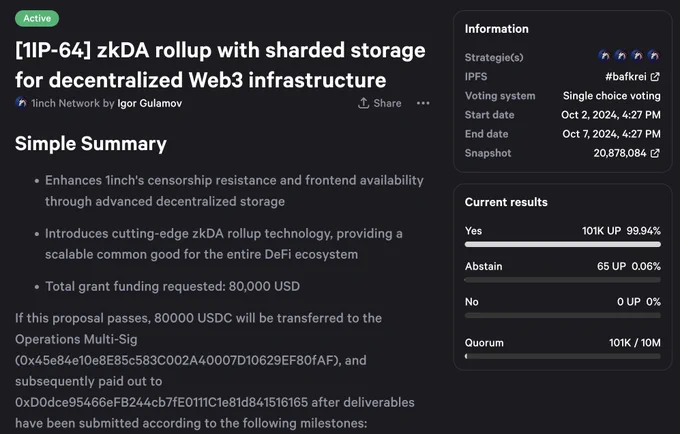Click the Operations Multi-Sig wallet address
Image resolution: width=680 pixels, height=434 pixels.
pos(178,360)
